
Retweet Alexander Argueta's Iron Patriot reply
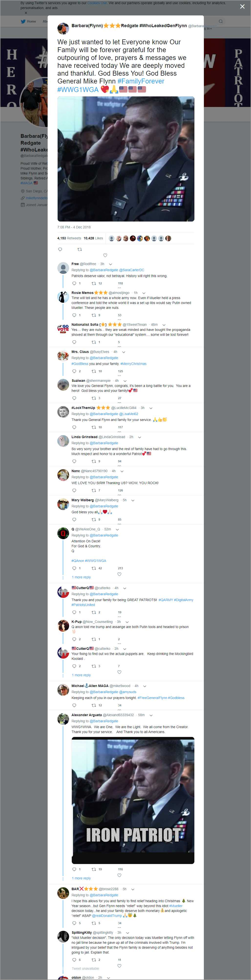coord(94,869)
